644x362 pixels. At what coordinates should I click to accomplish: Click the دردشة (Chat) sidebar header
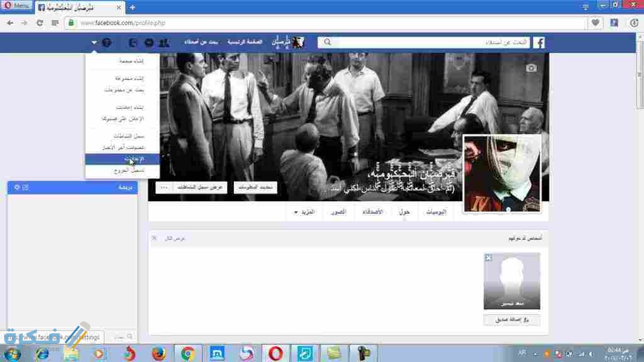pyautogui.click(x=73, y=187)
